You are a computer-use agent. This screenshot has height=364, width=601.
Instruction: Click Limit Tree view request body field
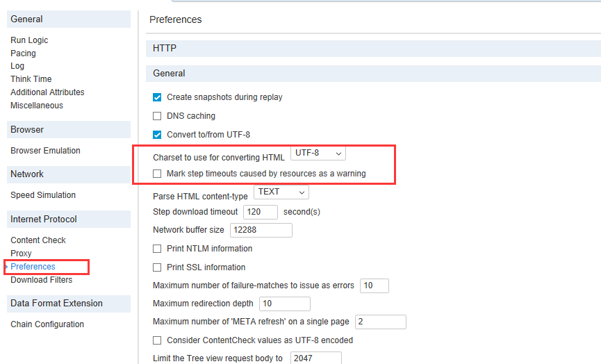click(316, 358)
